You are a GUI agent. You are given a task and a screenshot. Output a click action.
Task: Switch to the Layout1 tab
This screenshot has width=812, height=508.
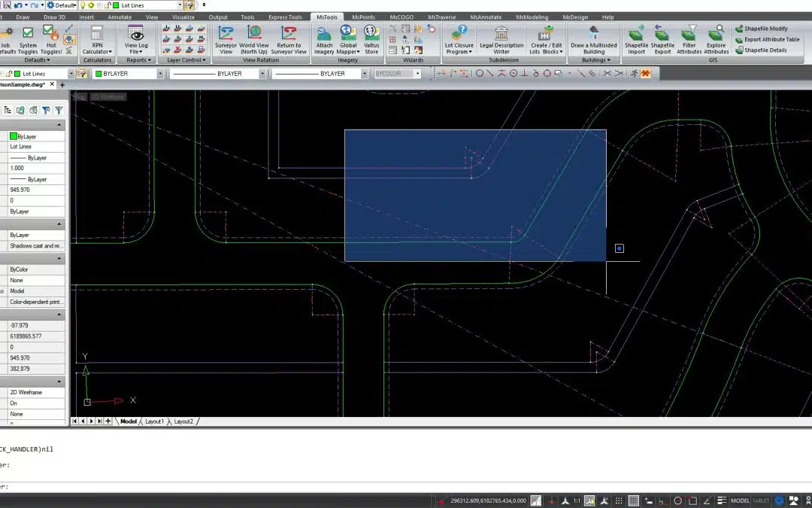coord(154,421)
